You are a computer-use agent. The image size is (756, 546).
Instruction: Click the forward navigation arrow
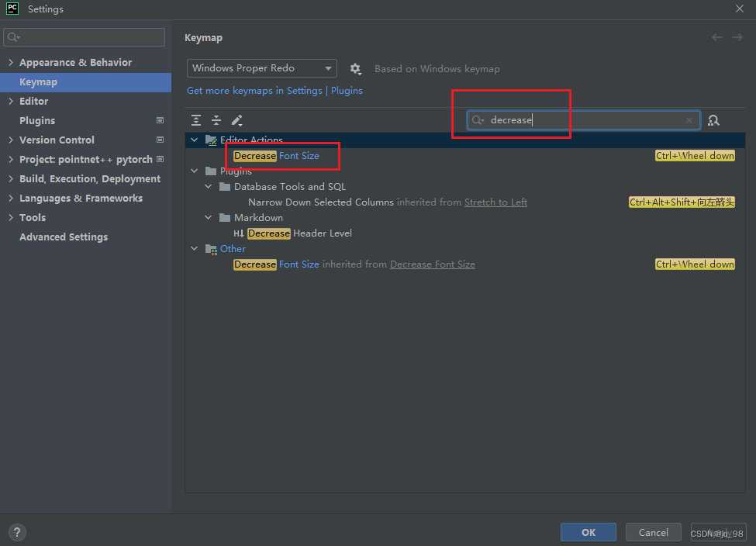(x=737, y=38)
